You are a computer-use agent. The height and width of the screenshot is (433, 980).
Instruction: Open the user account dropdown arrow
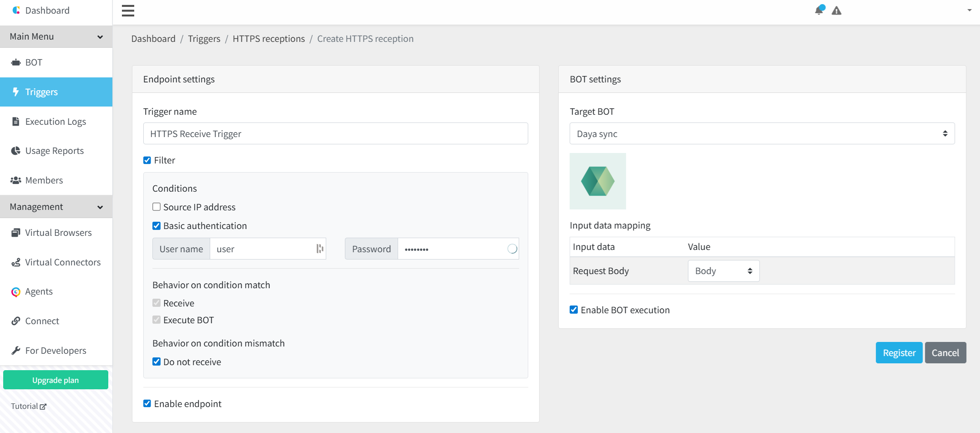(x=969, y=10)
